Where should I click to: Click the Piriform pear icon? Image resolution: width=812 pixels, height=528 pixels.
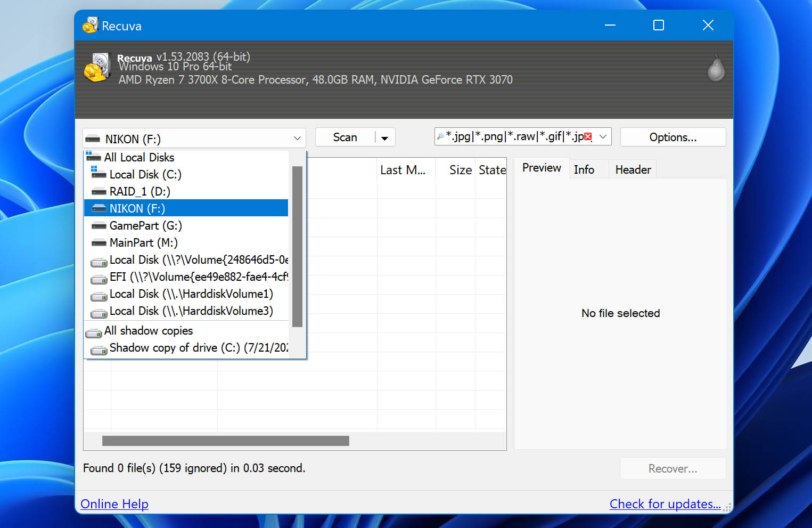coord(716,68)
